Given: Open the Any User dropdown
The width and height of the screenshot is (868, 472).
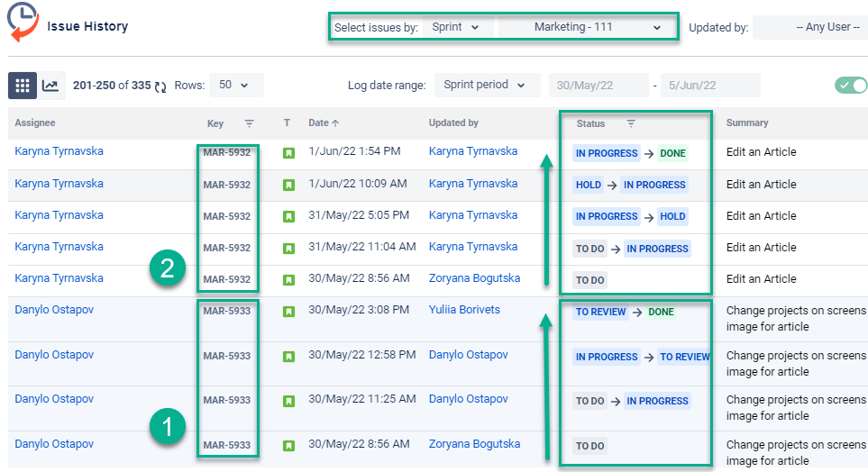Looking at the screenshot, I should coord(810,27).
